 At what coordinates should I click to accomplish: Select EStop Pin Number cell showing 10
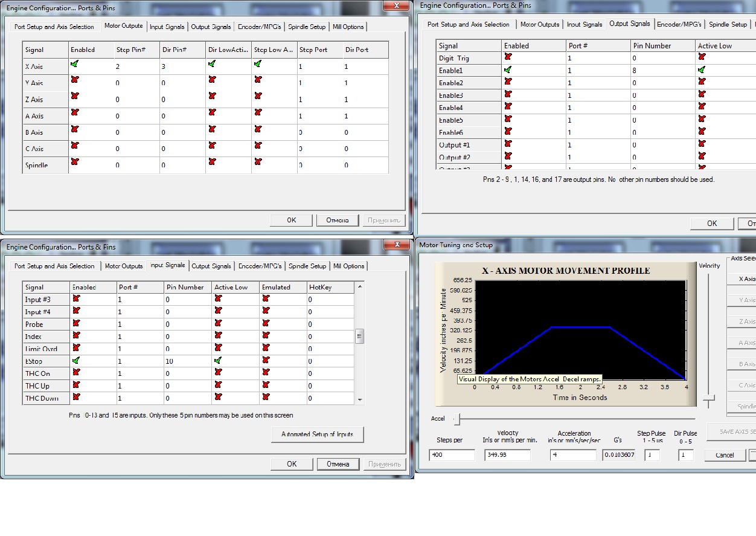tap(188, 361)
